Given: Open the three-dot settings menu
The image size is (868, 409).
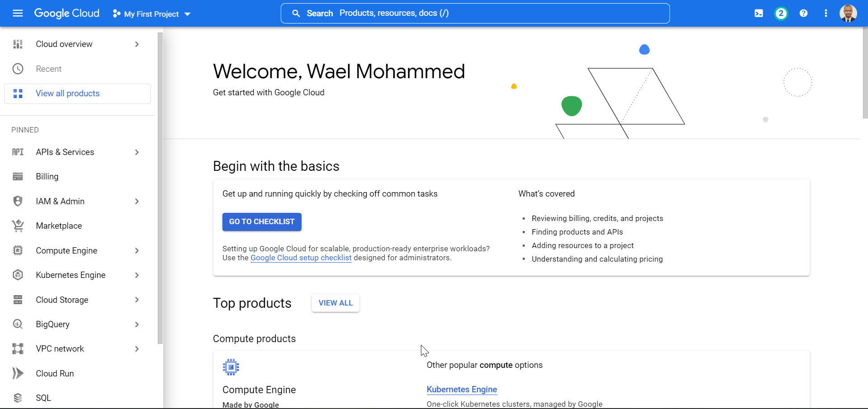Looking at the screenshot, I should tap(826, 14).
